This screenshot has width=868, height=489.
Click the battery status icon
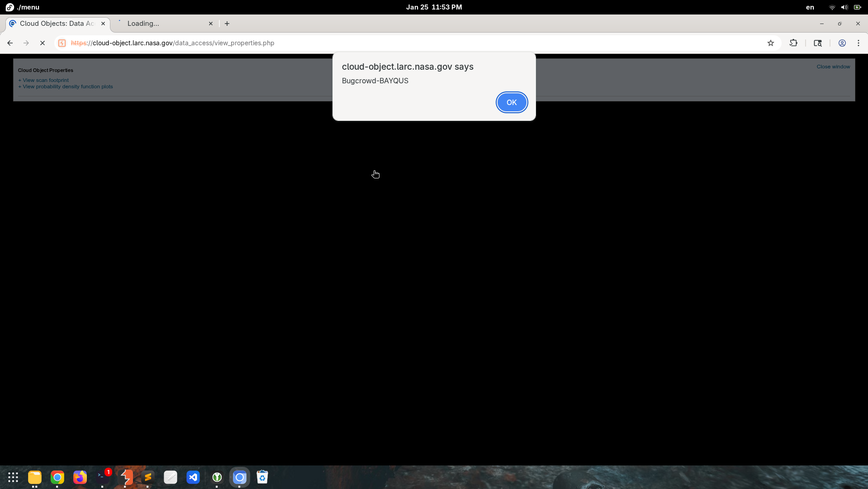click(857, 7)
